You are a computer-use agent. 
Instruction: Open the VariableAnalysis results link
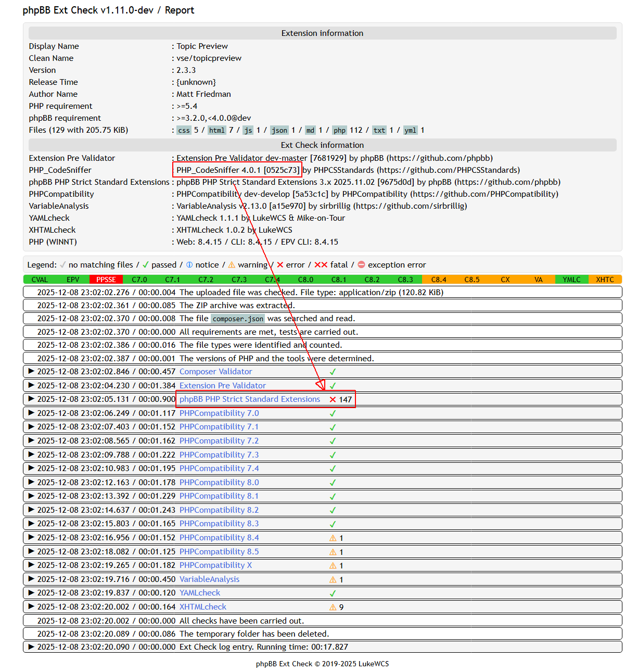[209, 579]
